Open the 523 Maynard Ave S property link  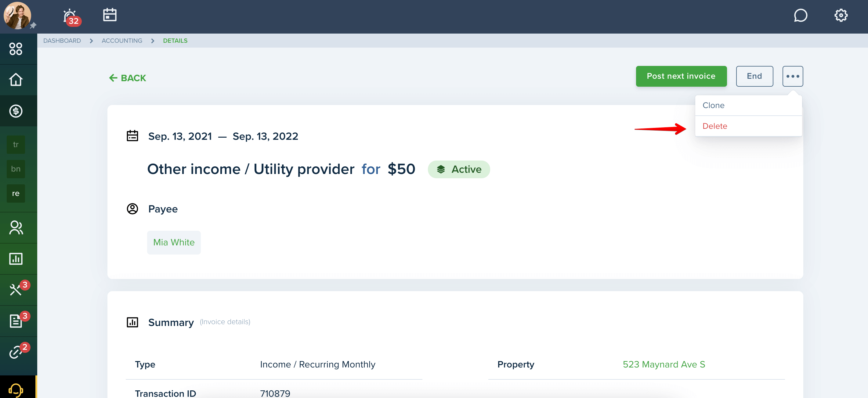[664, 364]
